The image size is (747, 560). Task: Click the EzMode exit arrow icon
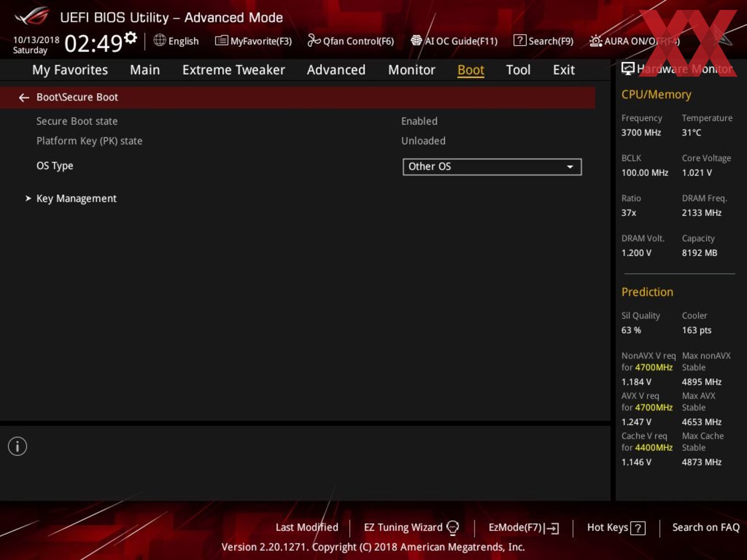552,528
